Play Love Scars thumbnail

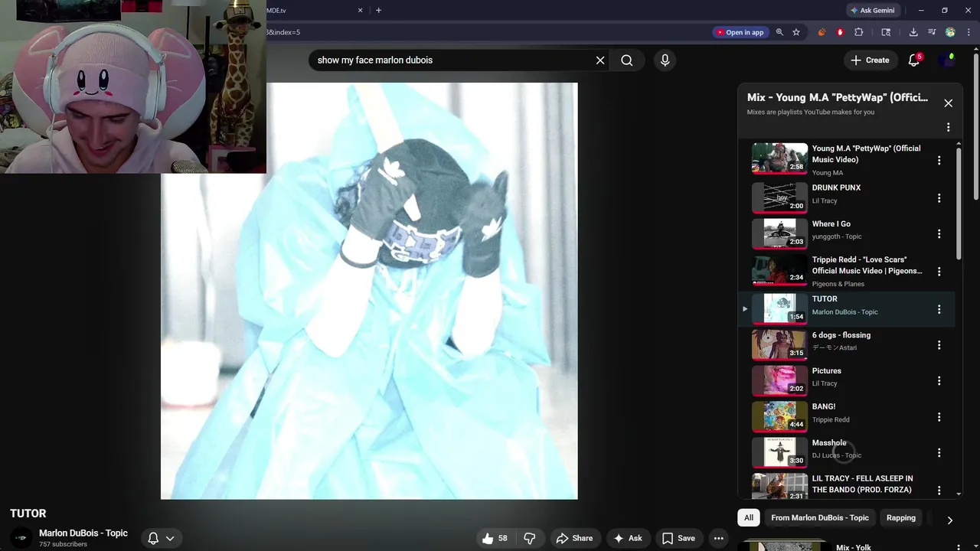click(779, 269)
